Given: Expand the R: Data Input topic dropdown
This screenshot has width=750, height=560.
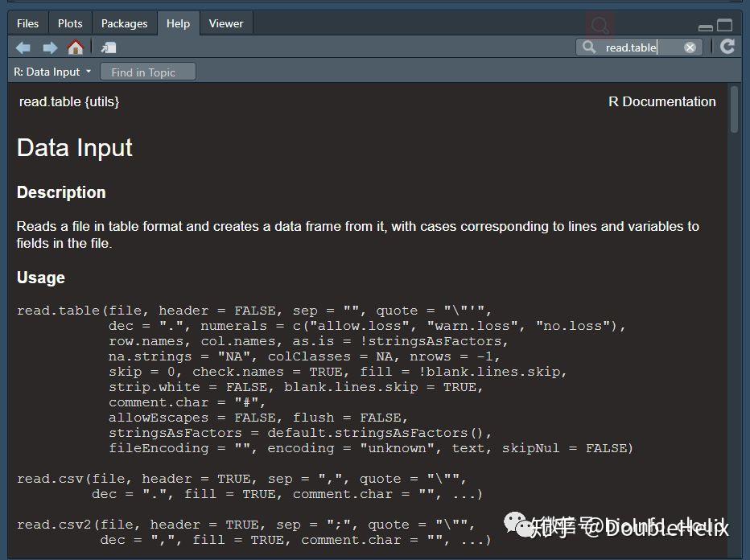Looking at the screenshot, I should tap(52, 72).
